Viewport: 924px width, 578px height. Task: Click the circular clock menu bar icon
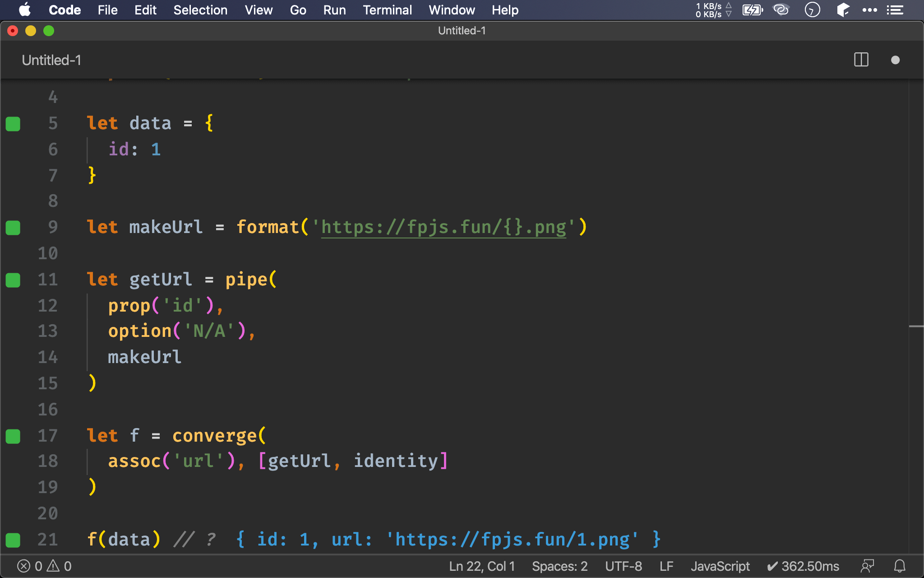tap(812, 10)
